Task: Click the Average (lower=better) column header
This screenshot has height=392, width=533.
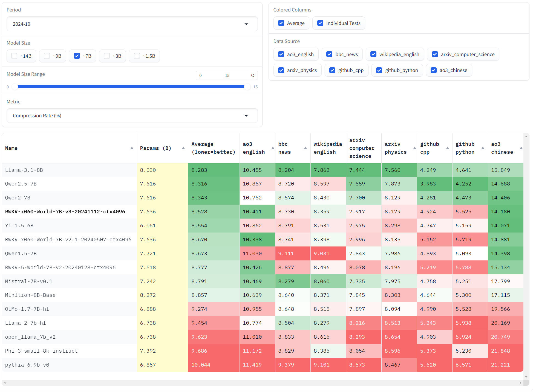Action: pyautogui.click(x=213, y=148)
